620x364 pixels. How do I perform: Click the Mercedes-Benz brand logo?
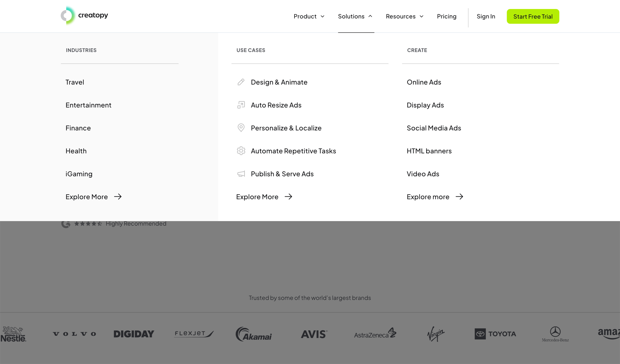point(555,334)
